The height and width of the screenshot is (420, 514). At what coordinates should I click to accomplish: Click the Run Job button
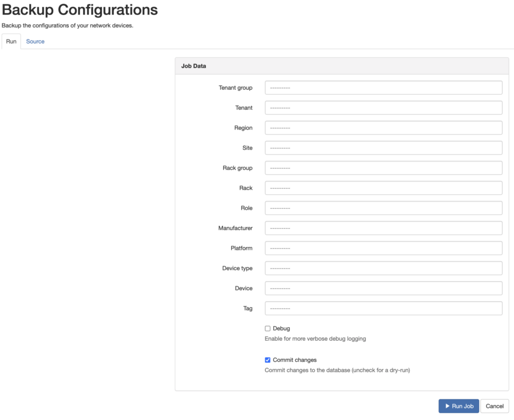tap(458, 406)
